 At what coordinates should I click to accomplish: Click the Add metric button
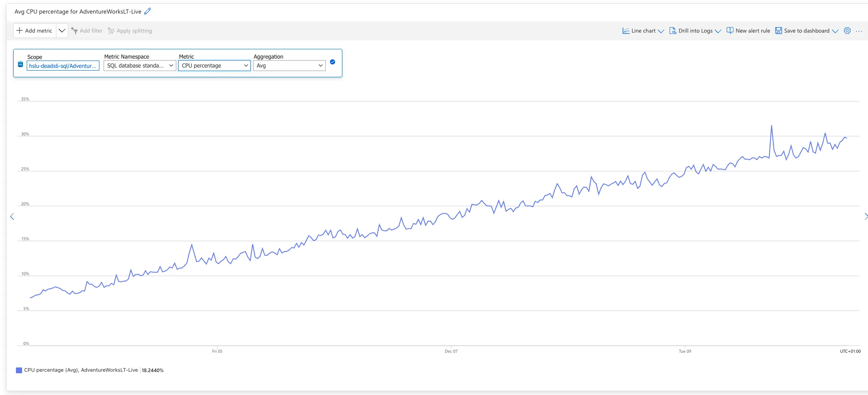point(35,31)
